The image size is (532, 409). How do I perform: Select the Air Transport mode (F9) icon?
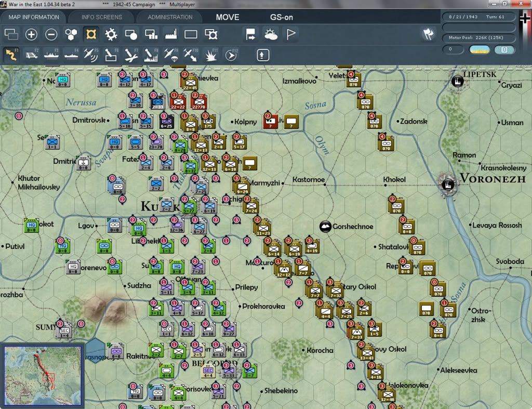point(170,55)
